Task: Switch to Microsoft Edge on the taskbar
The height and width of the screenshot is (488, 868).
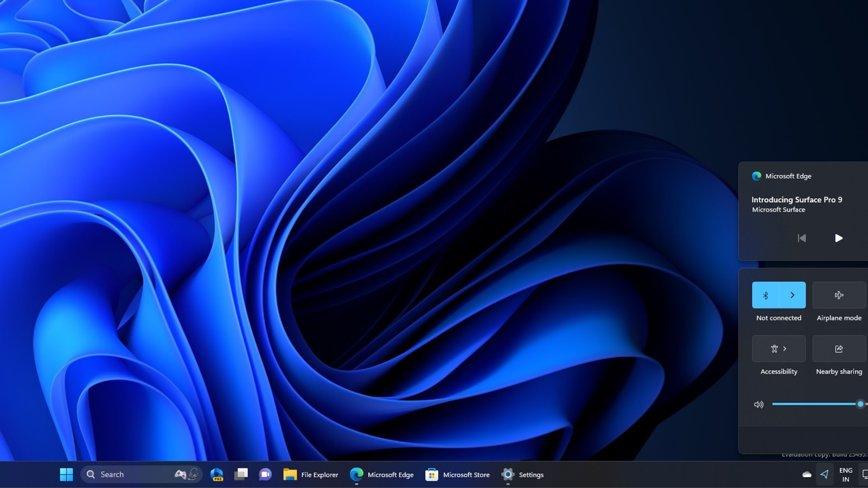Action: tap(382, 474)
